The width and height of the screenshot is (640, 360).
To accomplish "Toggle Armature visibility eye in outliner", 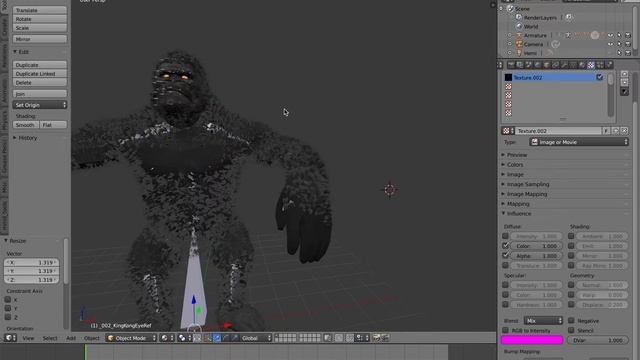I will click(x=611, y=36).
